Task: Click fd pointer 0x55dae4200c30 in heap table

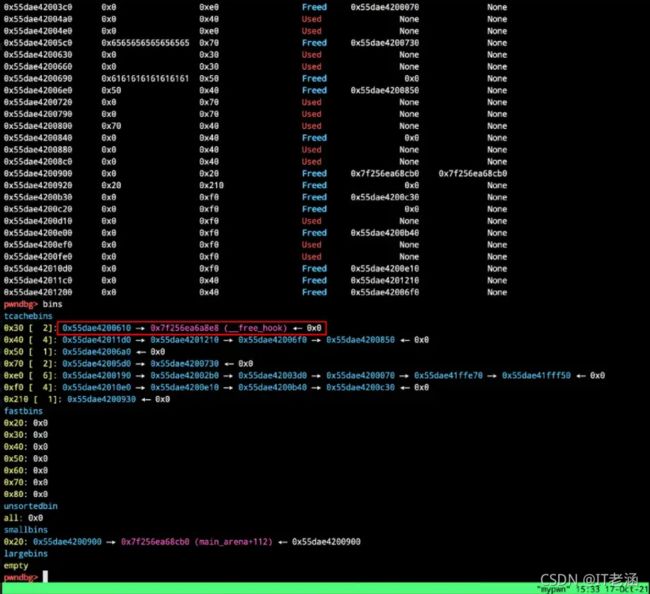Action: (385, 197)
